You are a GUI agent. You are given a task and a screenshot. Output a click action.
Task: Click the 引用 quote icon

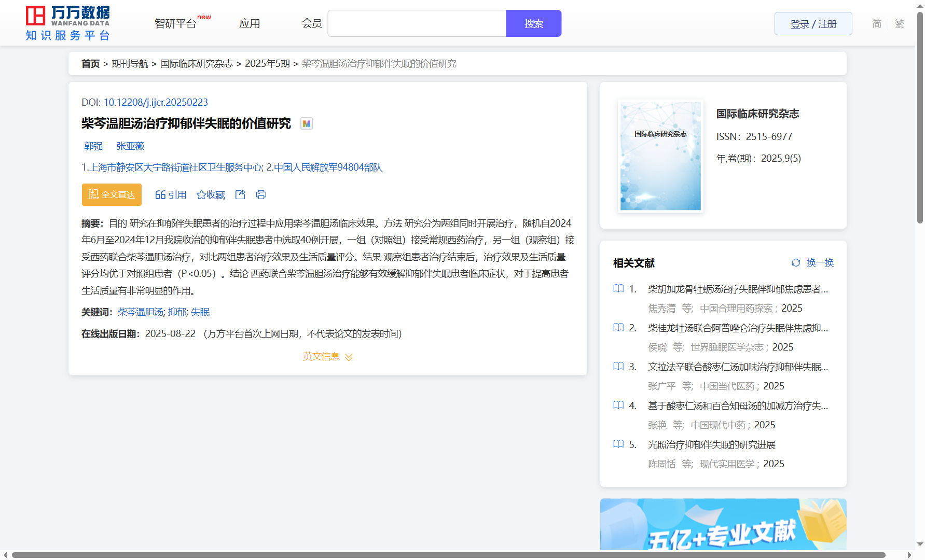tap(160, 195)
